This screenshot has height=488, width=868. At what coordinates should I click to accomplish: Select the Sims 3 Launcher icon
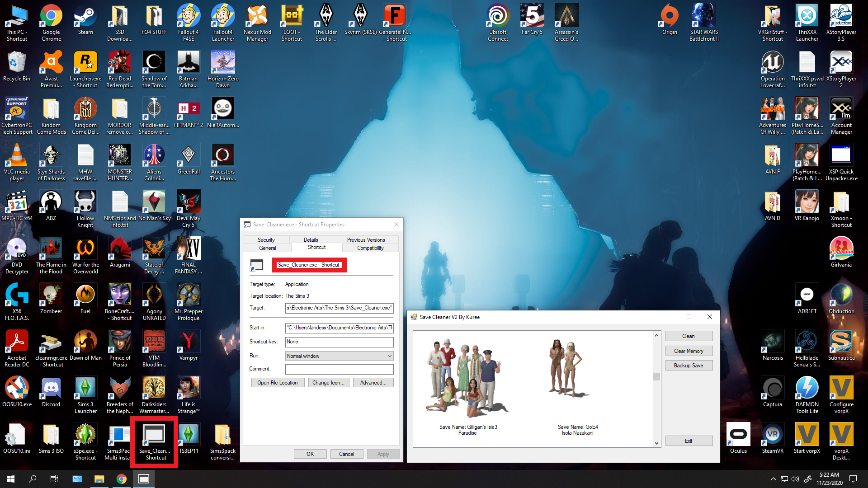click(85, 395)
